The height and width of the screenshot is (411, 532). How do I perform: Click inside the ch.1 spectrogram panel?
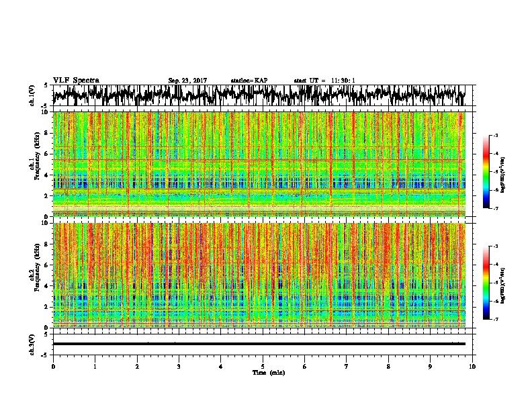[259, 164]
